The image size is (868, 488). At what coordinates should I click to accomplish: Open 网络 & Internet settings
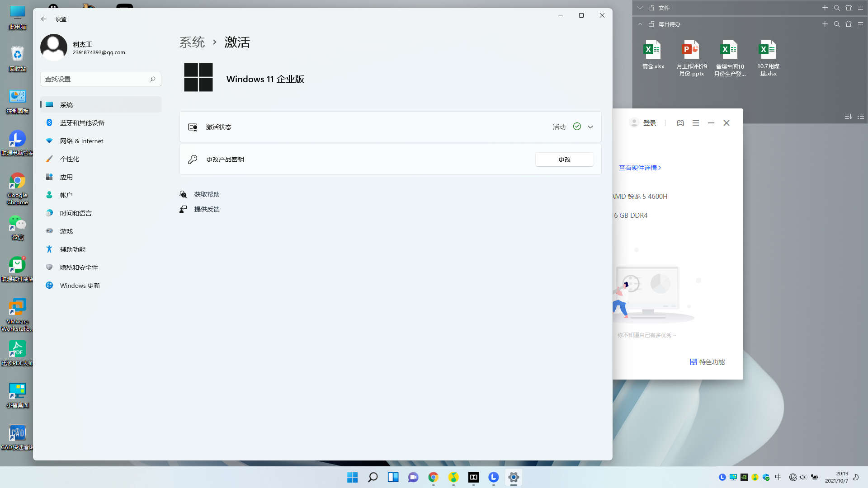(101, 141)
